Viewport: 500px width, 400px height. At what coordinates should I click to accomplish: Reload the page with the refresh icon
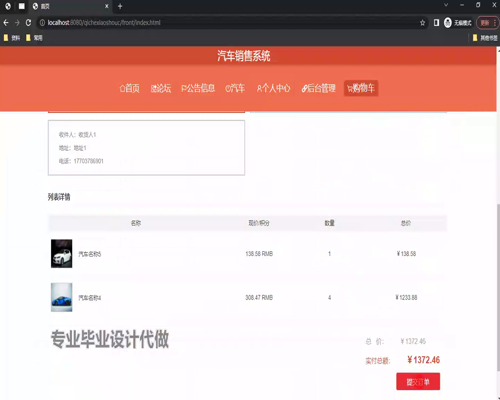28,23
